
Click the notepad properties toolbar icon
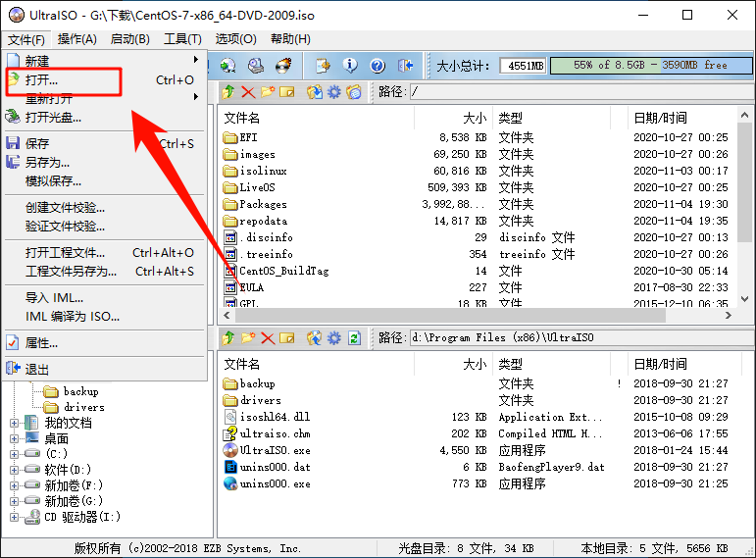323,65
